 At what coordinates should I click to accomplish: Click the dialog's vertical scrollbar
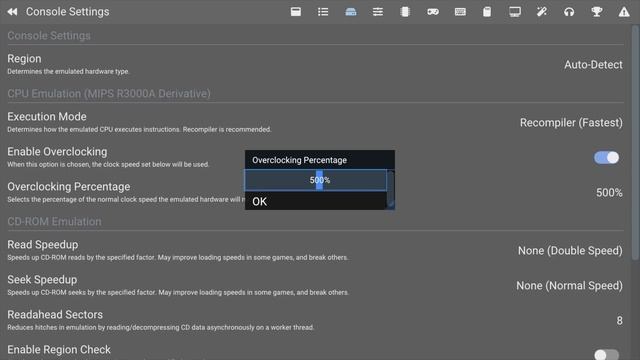click(x=391, y=190)
